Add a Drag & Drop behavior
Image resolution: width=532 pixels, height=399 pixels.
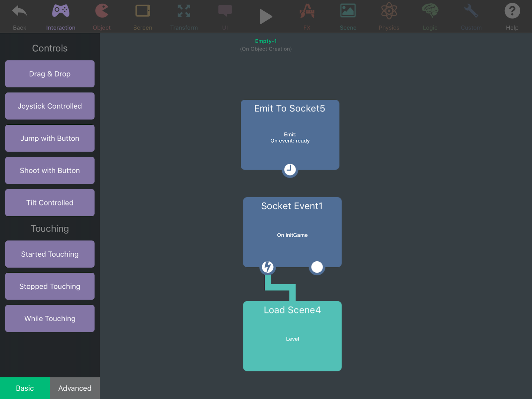[x=50, y=74]
